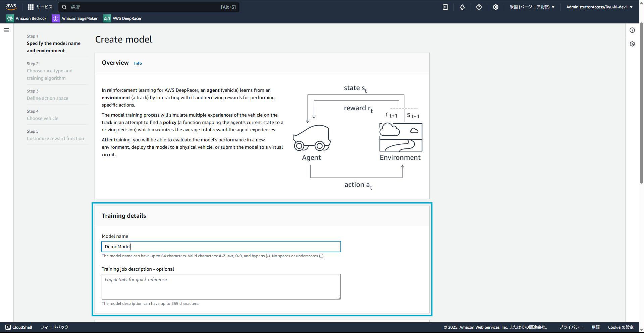Open Amazon SageMaker favorite link

coord(75,18)
